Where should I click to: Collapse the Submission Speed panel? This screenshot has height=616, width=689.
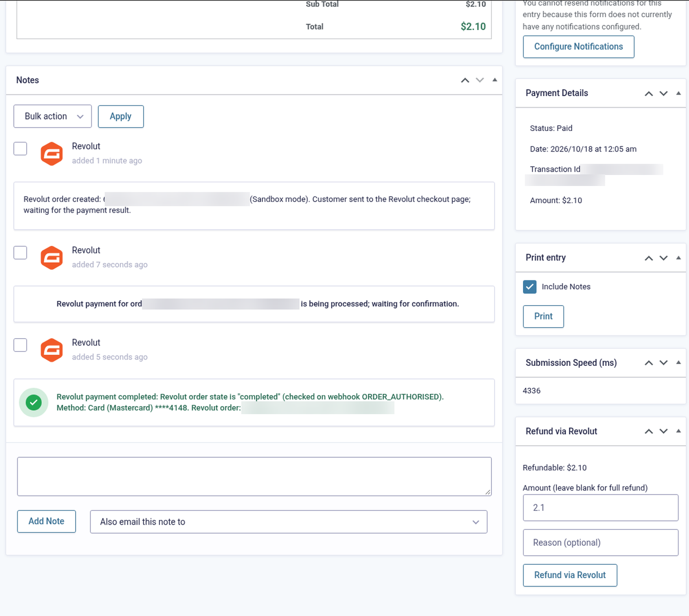click(x=678, y=363)
